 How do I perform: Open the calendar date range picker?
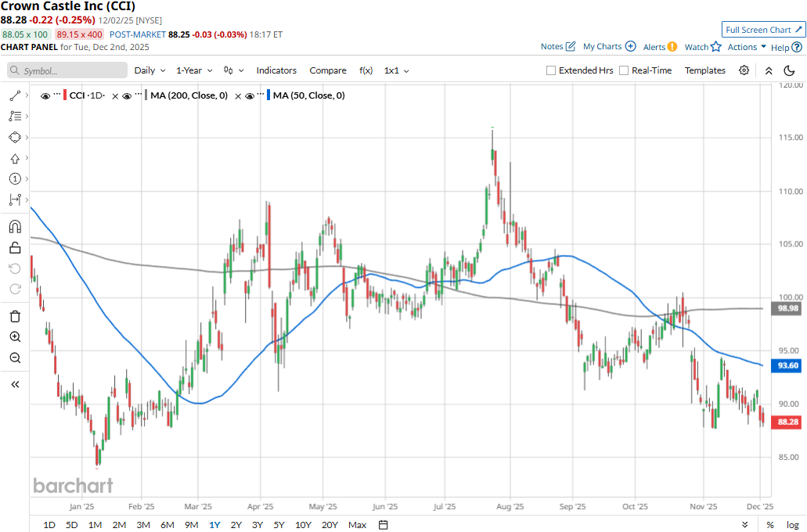coord(383,525)
